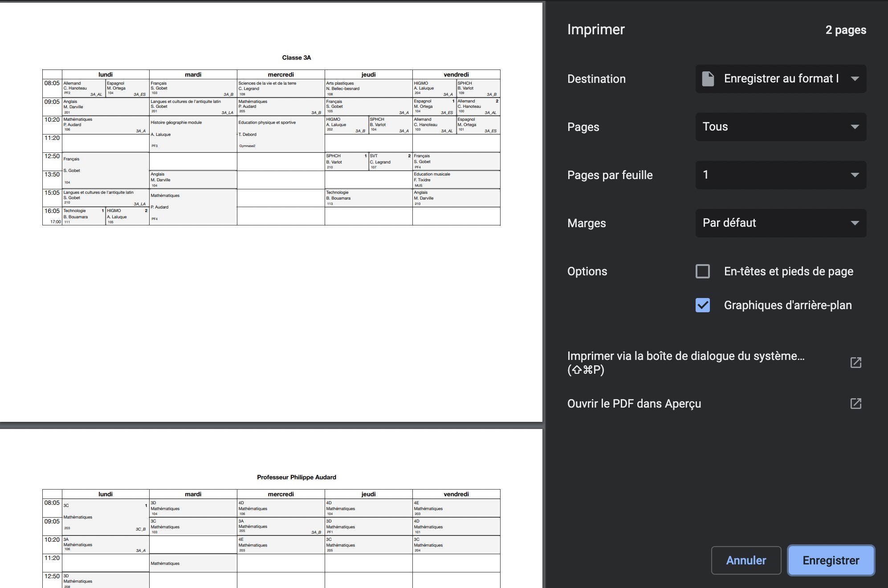This screenshot has width=888, height=588.
Task: Click the Graphiques d'arrière-plan label
Action: point(787,305)
